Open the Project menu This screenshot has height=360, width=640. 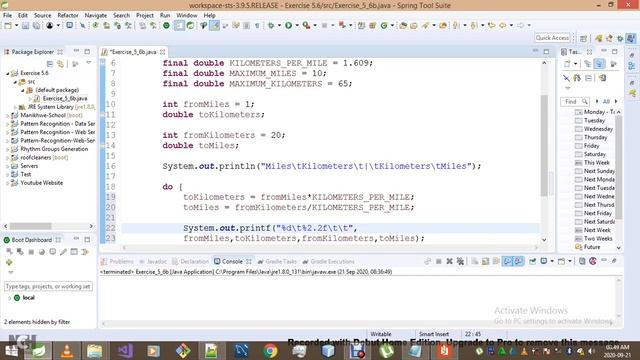pos(144,15)
